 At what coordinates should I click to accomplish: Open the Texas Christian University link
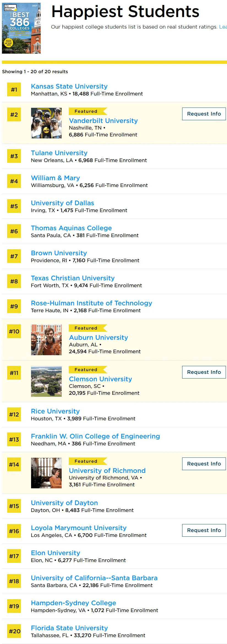pyautogui.click(x=73, y=278)
